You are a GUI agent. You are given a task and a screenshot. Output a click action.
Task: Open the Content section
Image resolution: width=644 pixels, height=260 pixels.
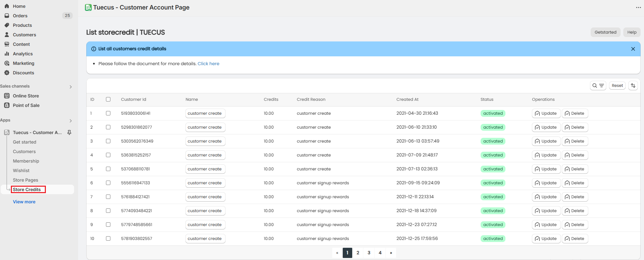21,44
